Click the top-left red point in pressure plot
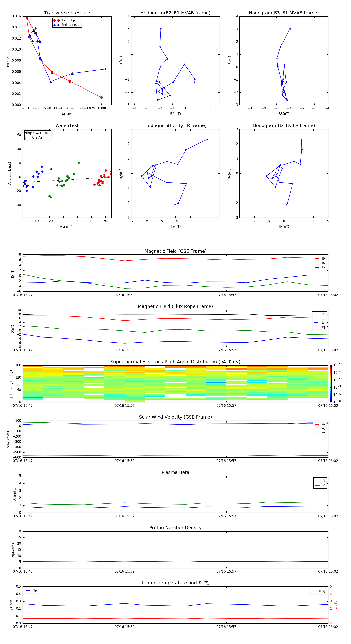351x644 pixels. (x=27, y=18)
